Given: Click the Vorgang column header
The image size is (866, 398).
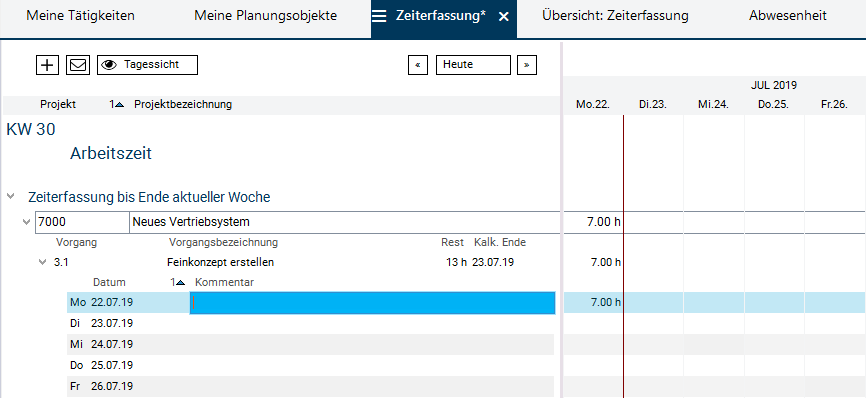Looking at the screenshot, I should pyautogui.click(x=77, y=242).
